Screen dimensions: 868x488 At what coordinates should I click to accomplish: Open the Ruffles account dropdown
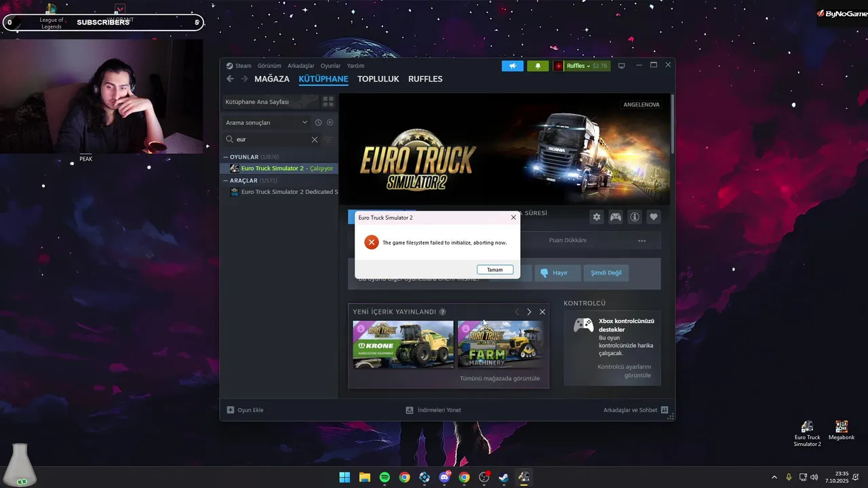582,66
